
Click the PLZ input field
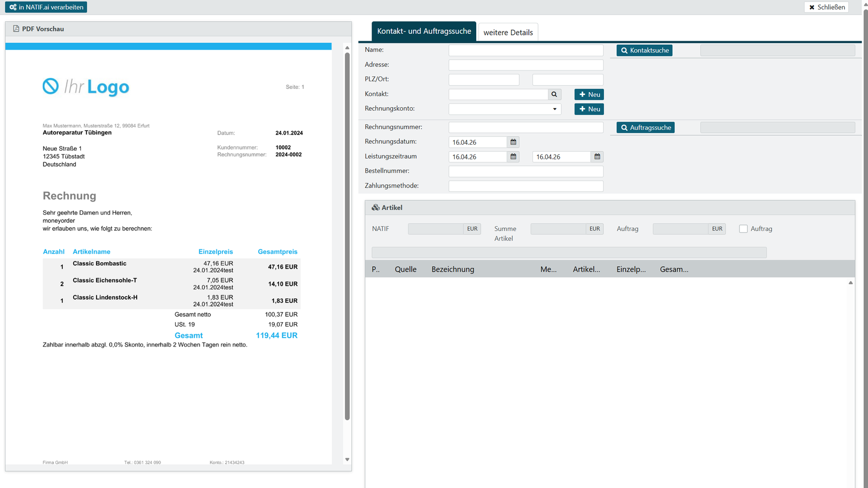(x=484, y=80)
